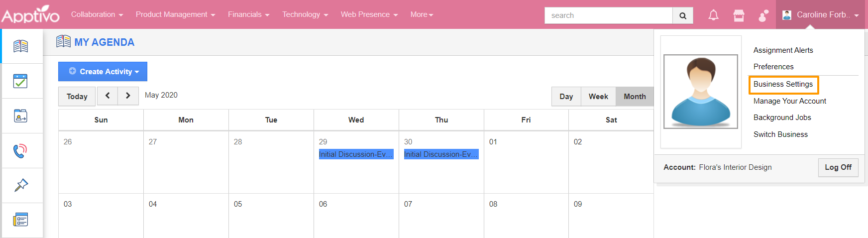Open the Create Activity dropdown
868x238 pixels.
103,72
